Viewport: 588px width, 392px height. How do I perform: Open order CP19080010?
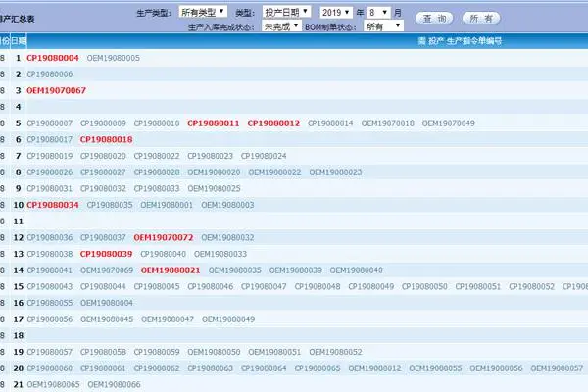pyautogui.click(x=157, y=123)
